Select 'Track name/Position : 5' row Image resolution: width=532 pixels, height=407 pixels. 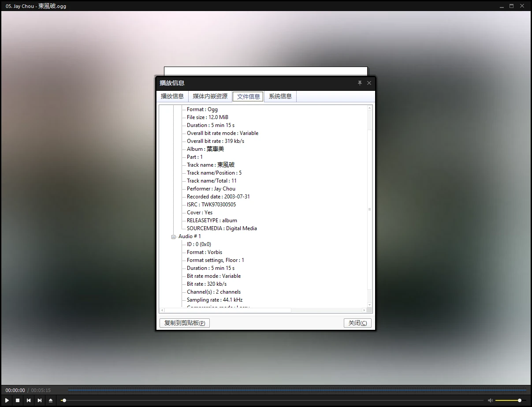click(214, 173)
